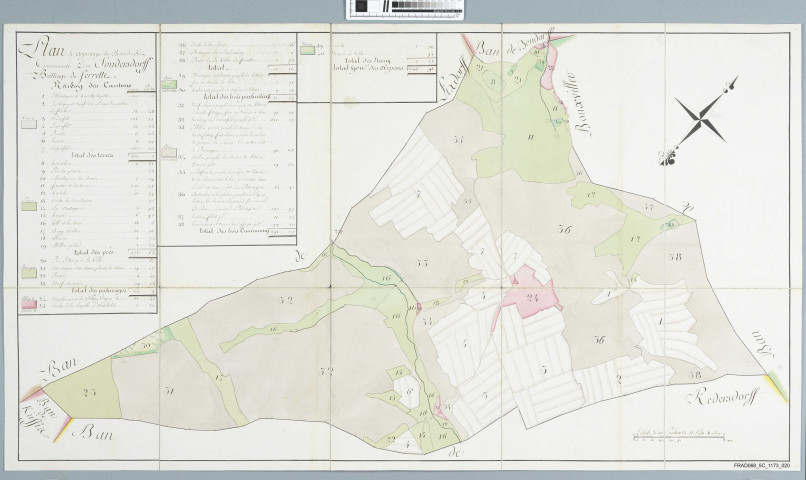Click the pink village parcel numbered 24

point(531,297)
